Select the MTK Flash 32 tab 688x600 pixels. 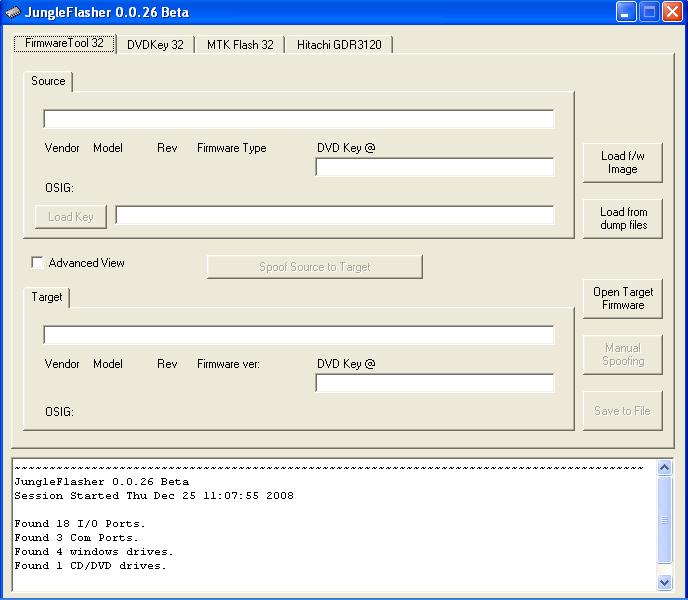coord(240,45)
